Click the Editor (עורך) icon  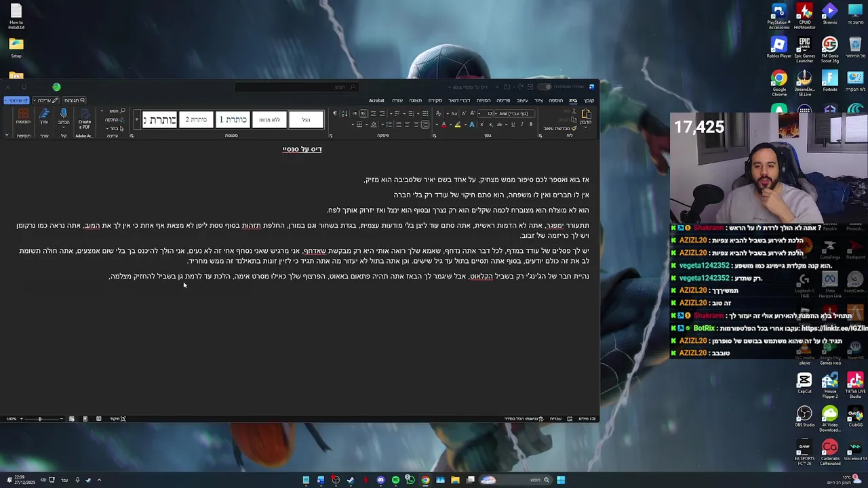44,113
